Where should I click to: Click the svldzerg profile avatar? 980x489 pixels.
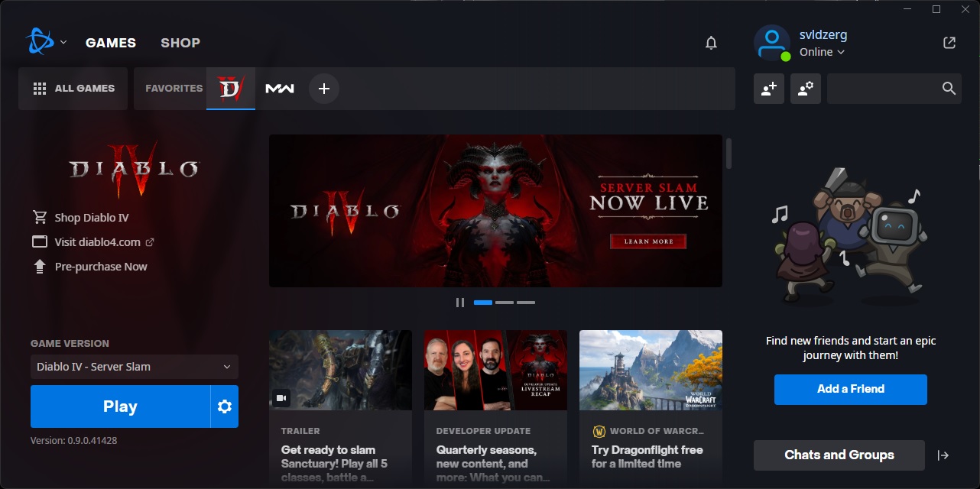click(x=772, y=43)
